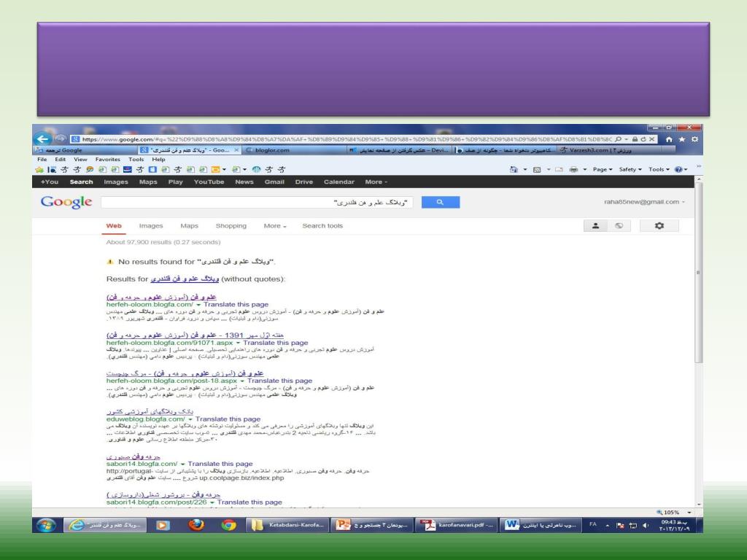Click the google.com URL address bar
The width and height of the screenshot is (747, 560).
[341, 139]
